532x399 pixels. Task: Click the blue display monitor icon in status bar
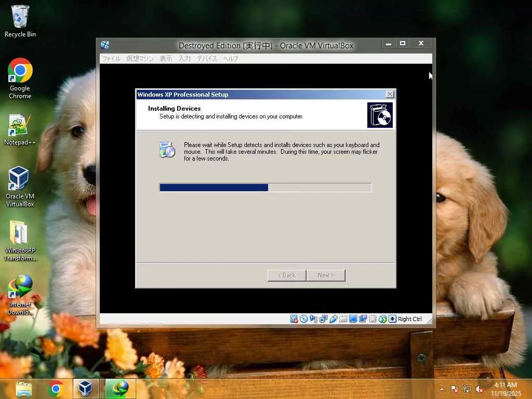(353, 319)
